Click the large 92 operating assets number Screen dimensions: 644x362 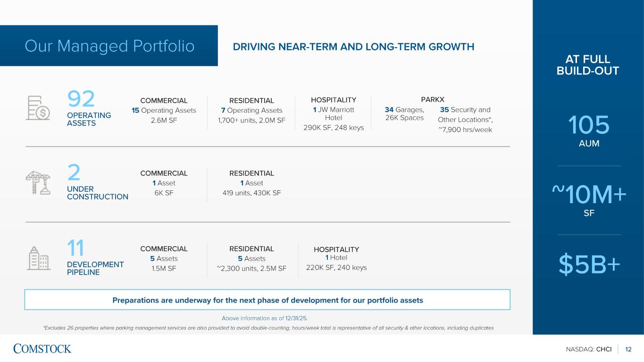coord(81,99)
